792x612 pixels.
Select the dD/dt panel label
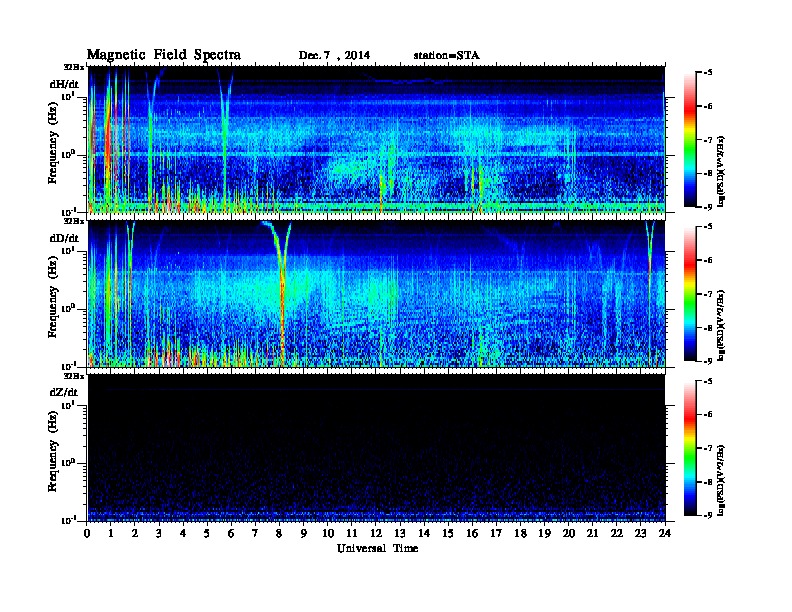64,238
